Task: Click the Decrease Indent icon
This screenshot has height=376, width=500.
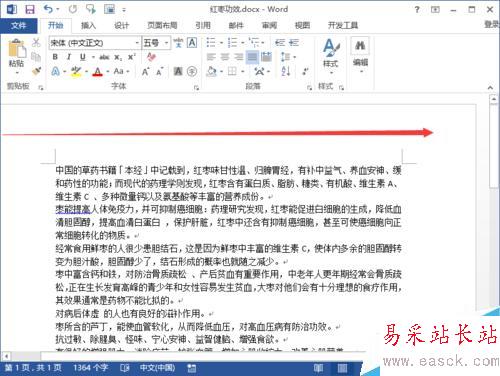Action: click(280, 43)
